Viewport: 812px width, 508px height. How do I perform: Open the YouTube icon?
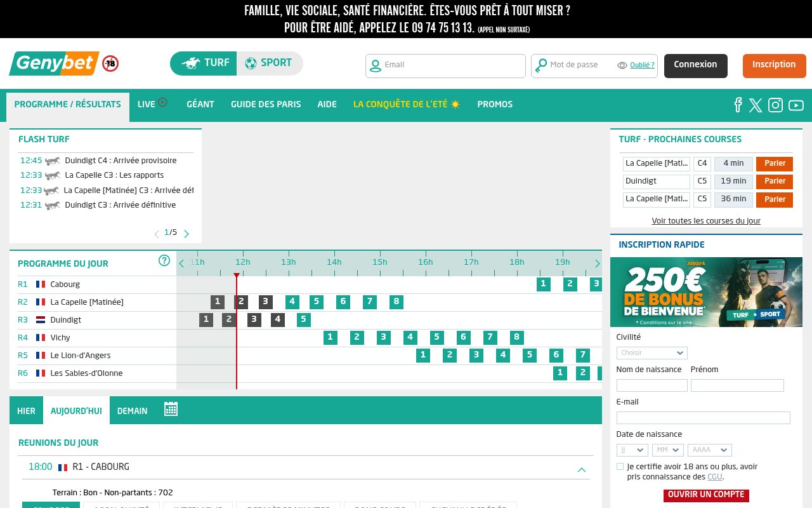pyautogui.click(x=796, y=105)
